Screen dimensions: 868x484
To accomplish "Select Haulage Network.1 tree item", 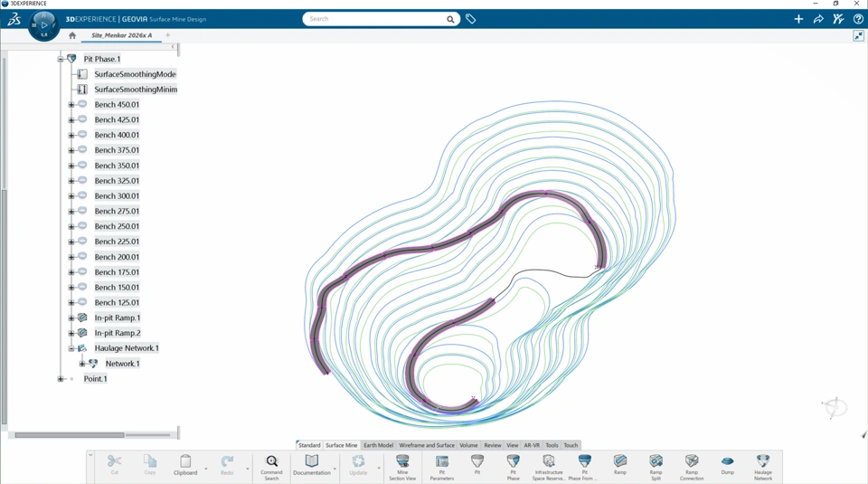I will tap(127, 348).
